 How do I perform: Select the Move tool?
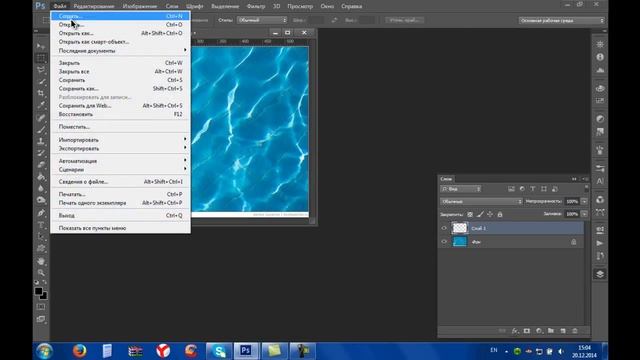click(41, 46)
